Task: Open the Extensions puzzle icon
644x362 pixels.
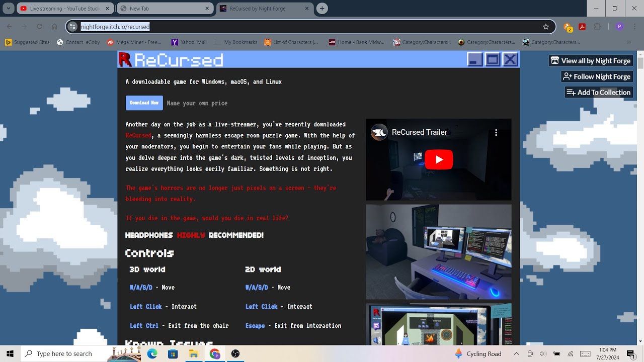Action: click(x=597, y=27)
